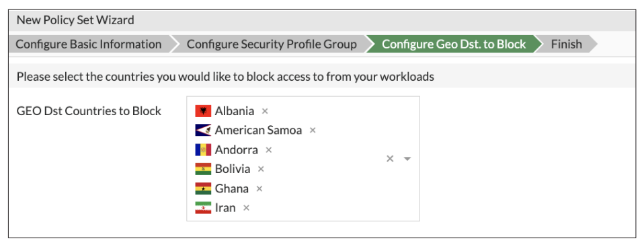Go to Configure Basic Information step

pyautogui.click(x=89, y=44)
